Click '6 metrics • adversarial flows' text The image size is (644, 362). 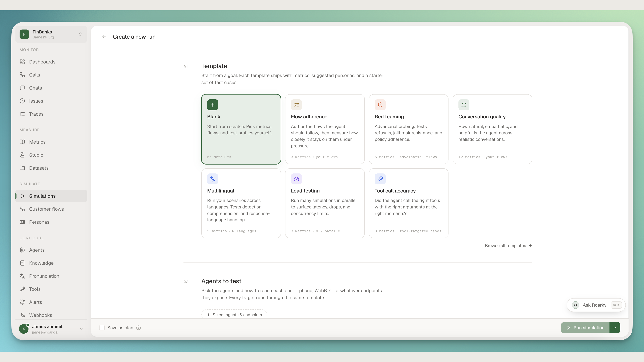(405, 157)
